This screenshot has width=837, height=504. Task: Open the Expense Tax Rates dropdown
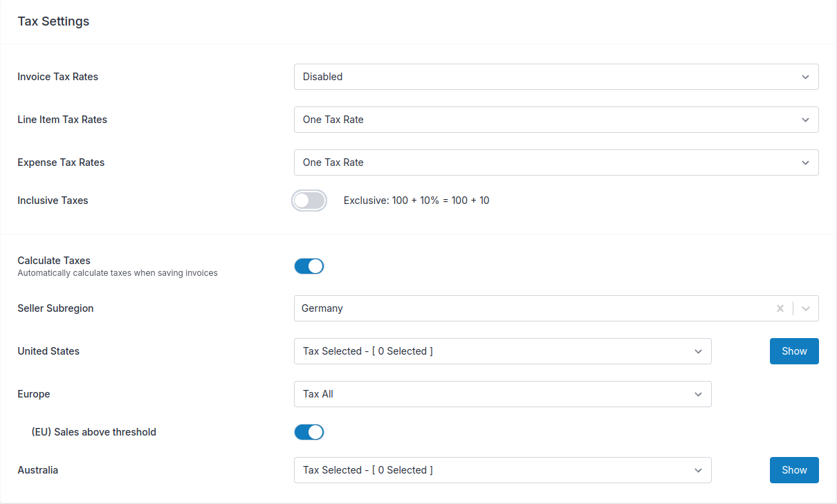pyautogui.click(x=555, y=162)
